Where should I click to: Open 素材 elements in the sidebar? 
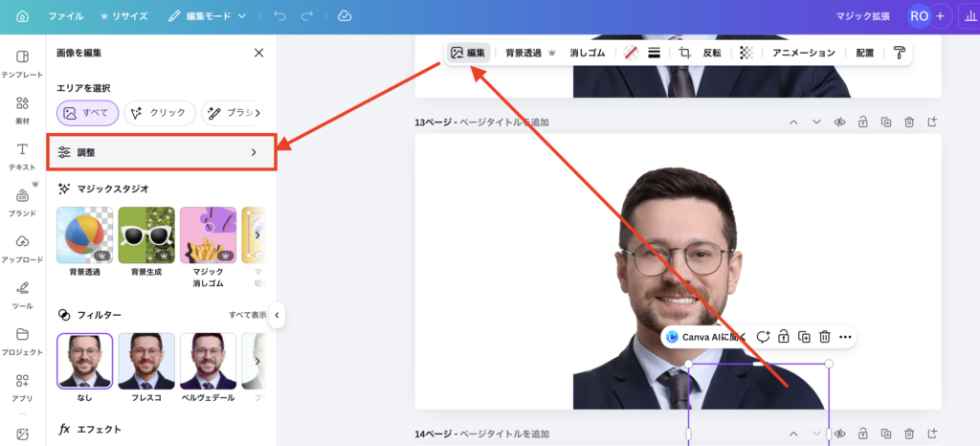pos(22,109)
